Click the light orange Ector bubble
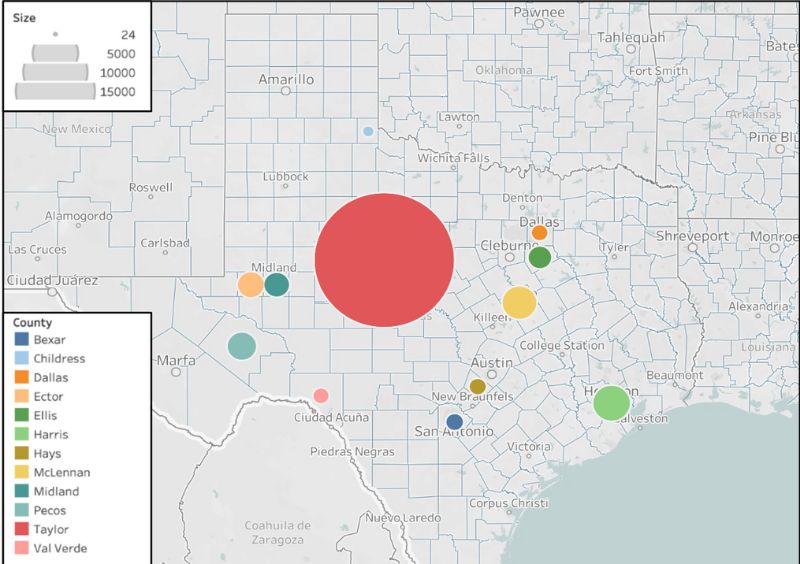 (x=251, y=285)
